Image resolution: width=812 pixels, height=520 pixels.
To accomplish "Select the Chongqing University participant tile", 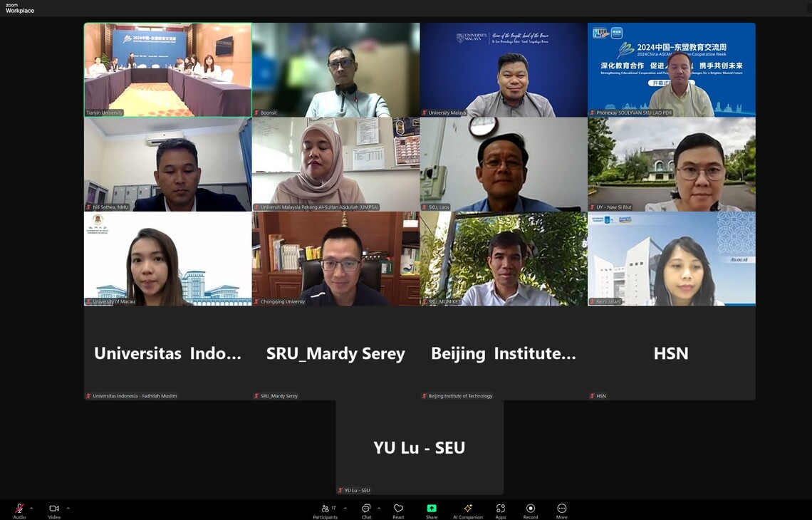I will 335,259.
